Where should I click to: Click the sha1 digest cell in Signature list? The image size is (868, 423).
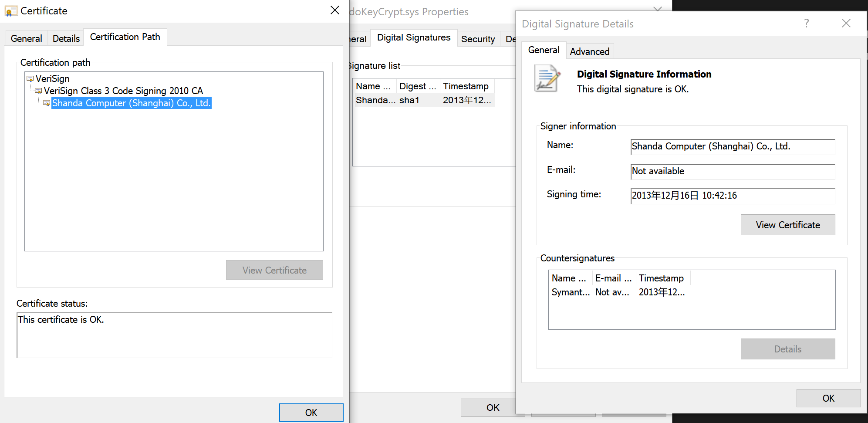coord(409,100)
